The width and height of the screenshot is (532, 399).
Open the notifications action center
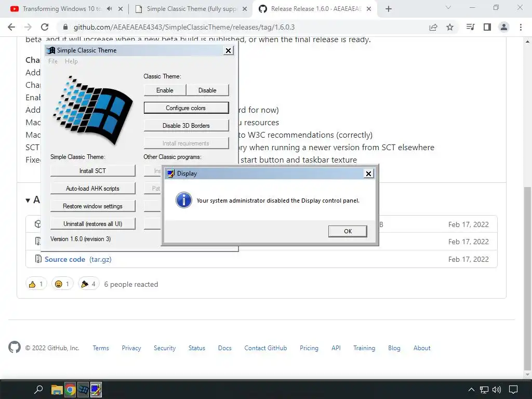[x=513, y=390]
